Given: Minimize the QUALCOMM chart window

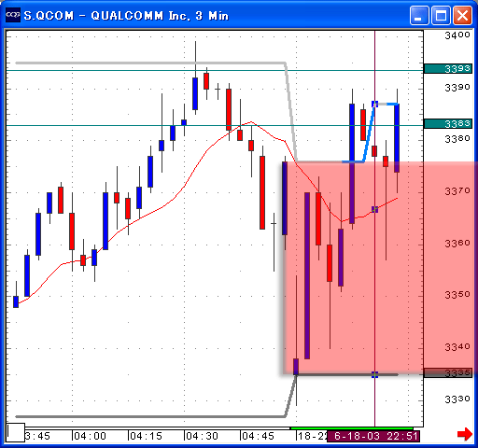Looking at the screenshot, I should click(x=419, y=15).
